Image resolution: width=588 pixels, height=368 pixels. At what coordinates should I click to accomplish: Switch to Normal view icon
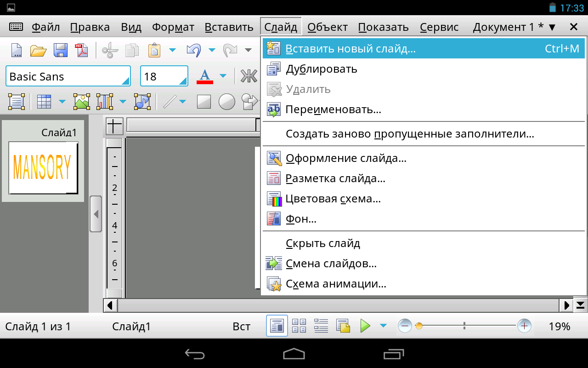(277, 326)
